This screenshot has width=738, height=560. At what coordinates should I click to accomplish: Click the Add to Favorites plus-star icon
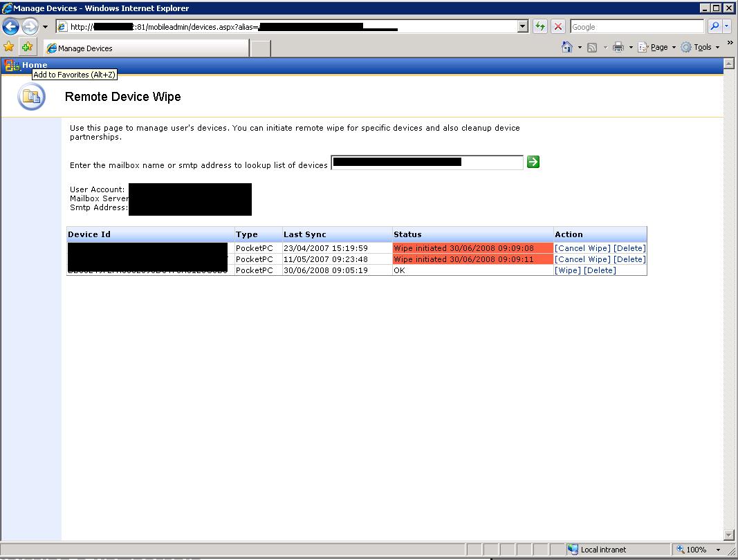click(27, 46)
